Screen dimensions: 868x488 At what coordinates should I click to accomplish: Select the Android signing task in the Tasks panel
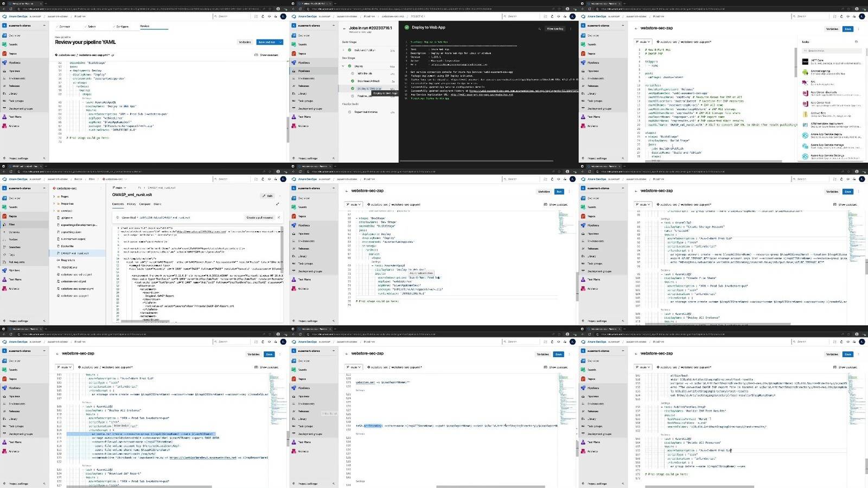coord(832,72)
